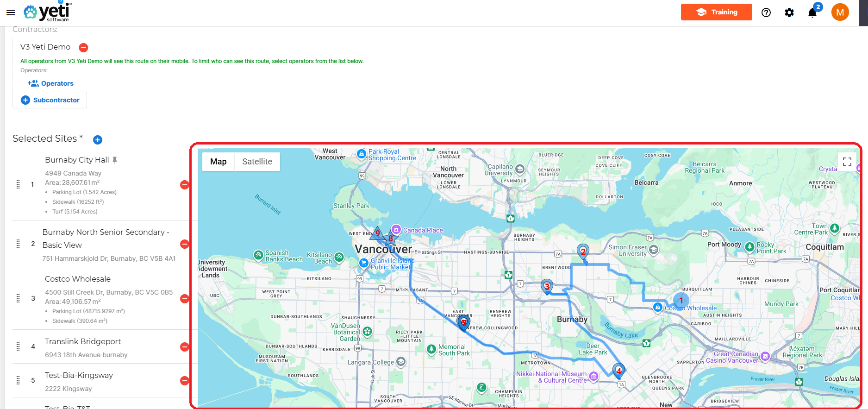Click the Memorial South Park map icon
Viewport: 868px width, 409px height.
tap(431, 349)
